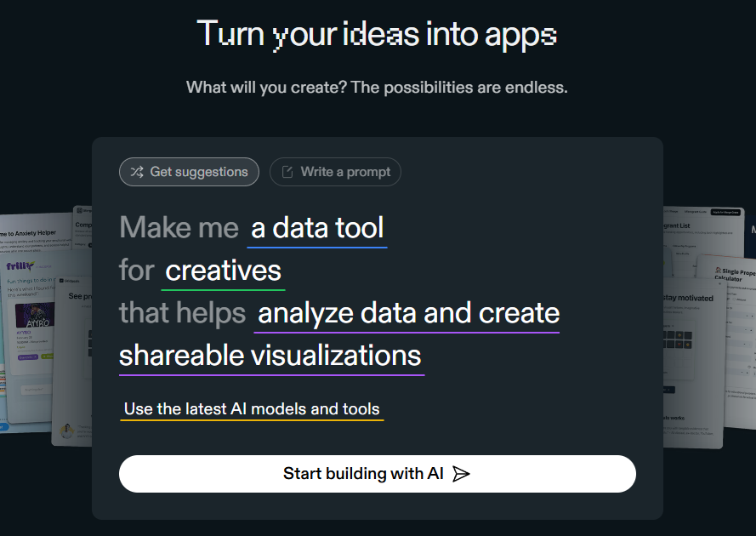Open the 'a data tool' app type selector
Screen dimensions: 756x536
coord(317,228)
